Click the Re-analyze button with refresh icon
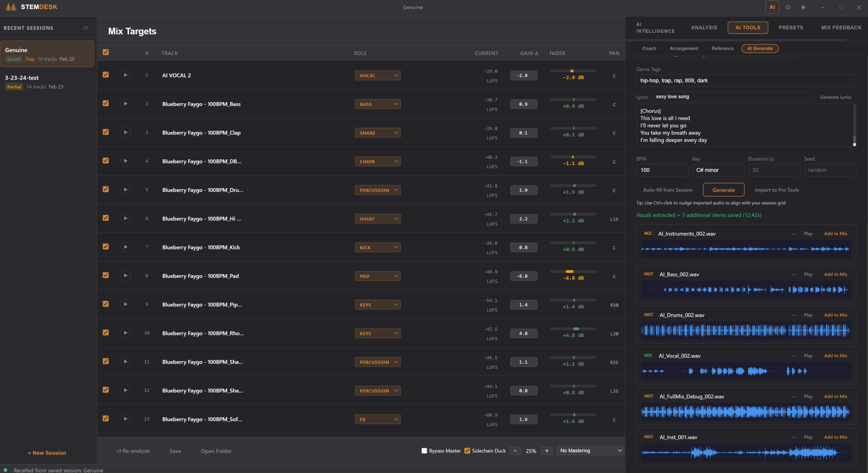Image resolution: width=868 pixels, height=473 pixels. point(133,451)
